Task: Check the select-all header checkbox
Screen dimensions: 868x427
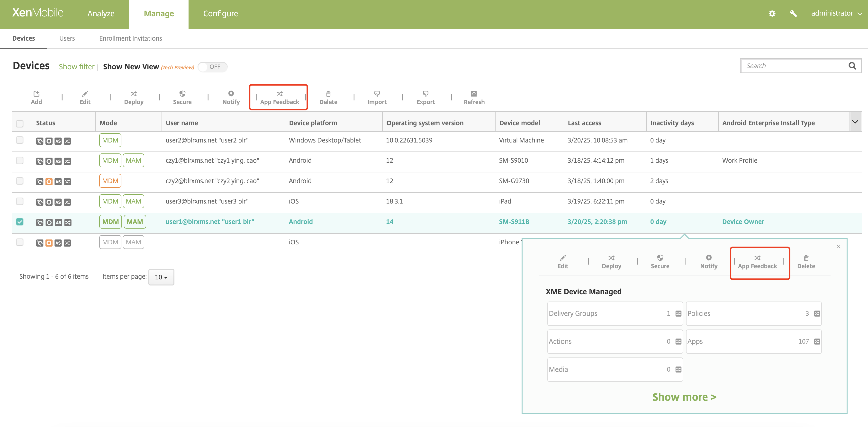Action: [20, 123]
